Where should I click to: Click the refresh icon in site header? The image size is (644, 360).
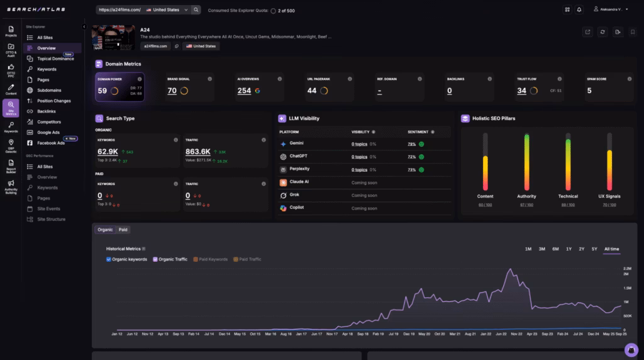[x=602, y=32]
